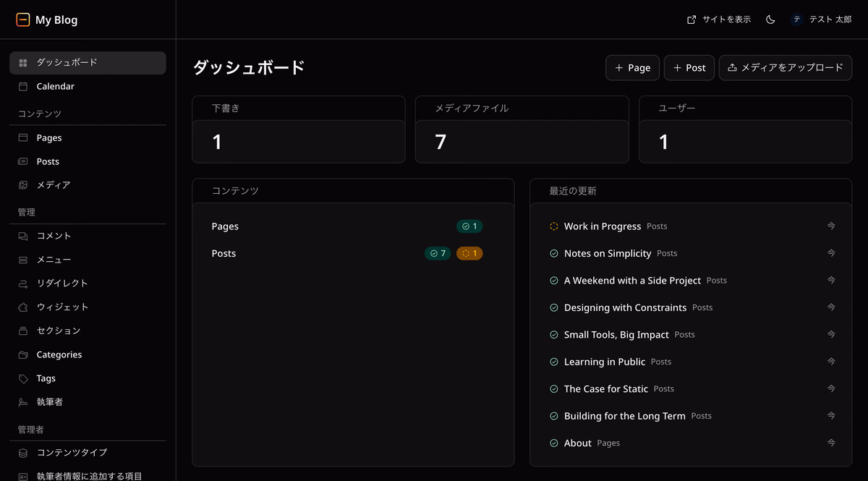Go to Calendar in the sidebar
The width and height of the screenshot is (868, 481).
[88, 87]
